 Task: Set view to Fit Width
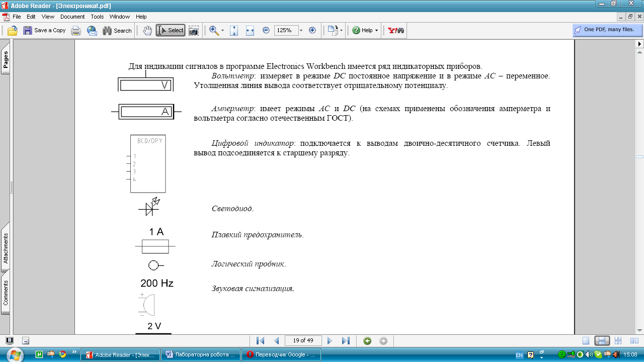(250, 31)
